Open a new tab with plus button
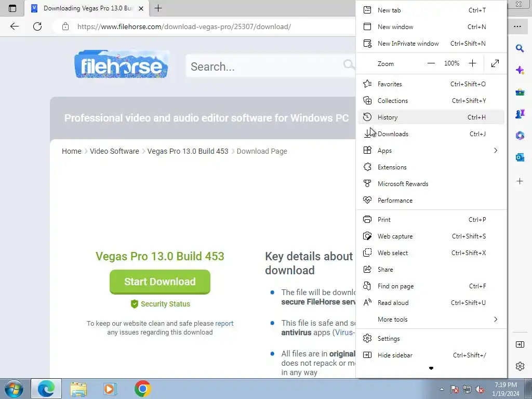 [158, 8]
